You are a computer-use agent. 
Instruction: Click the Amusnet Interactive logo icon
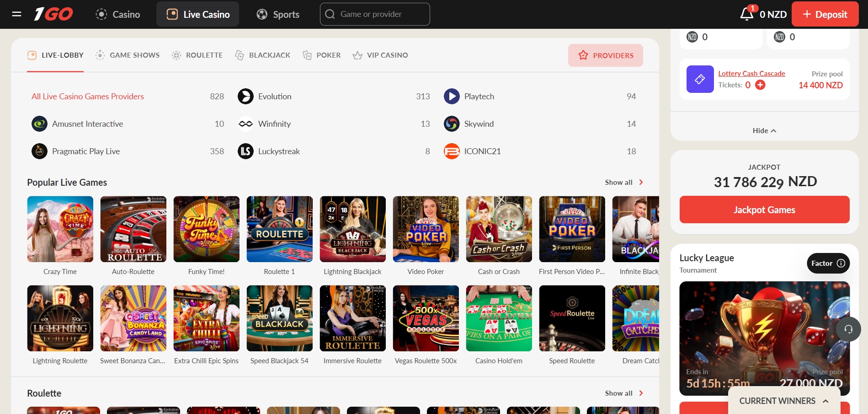(39, 124)
